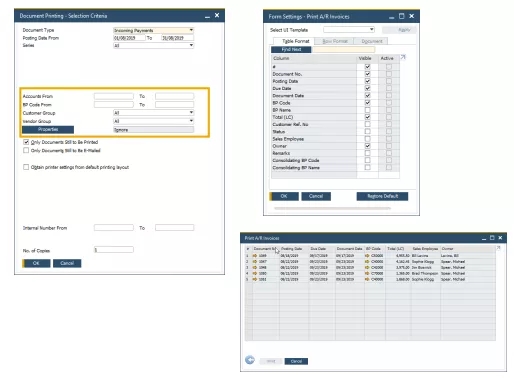The image size is (514, 378).
Task: Close the Form Settings window
Action: tap(412, 16)
